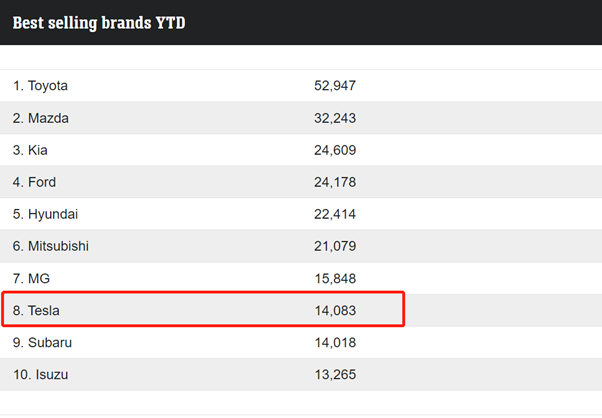Select the Hyundai brand entry
Screen dimensions: 602x418
point(45,214)
